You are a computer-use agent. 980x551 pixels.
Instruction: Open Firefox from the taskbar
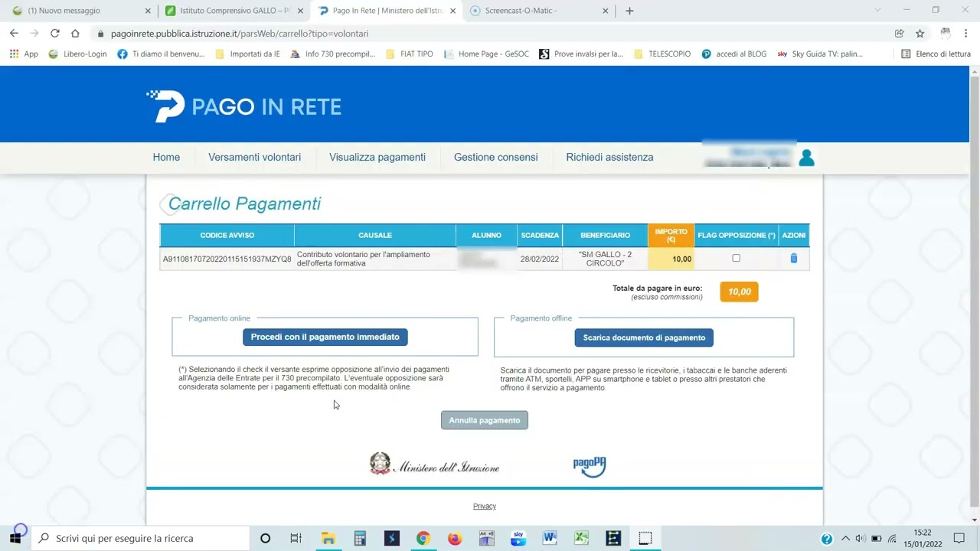[x=455, y=538]
